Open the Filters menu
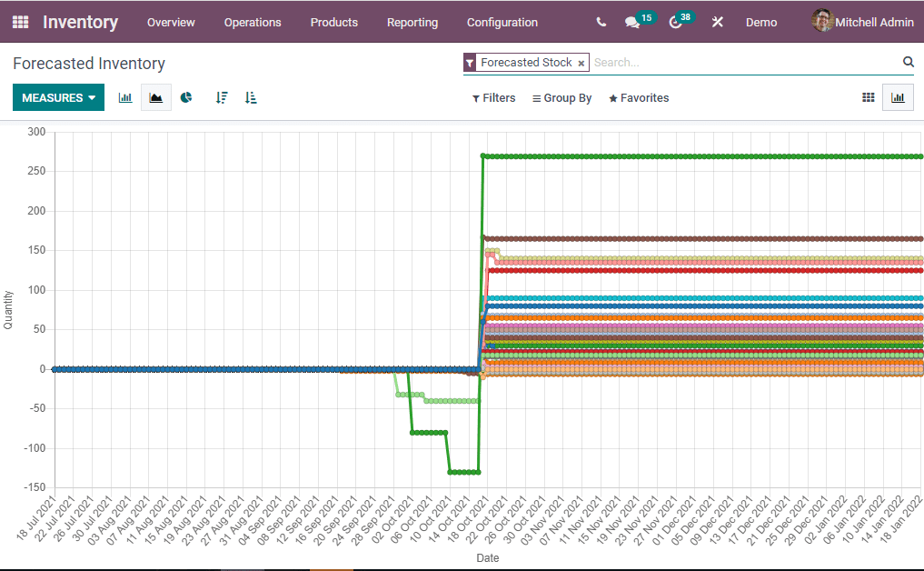 pyautogui.click(x=493, y=97)
